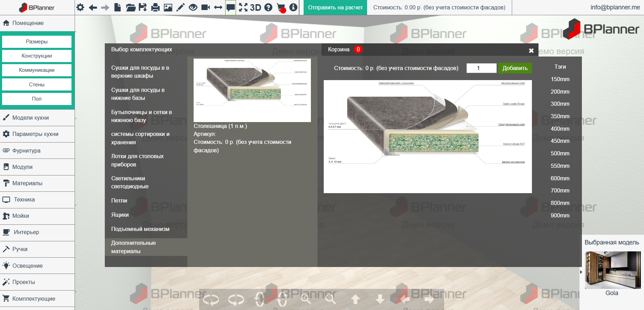Select the Подъемный механизм category
Screen dimensions: 644x310
146,229
